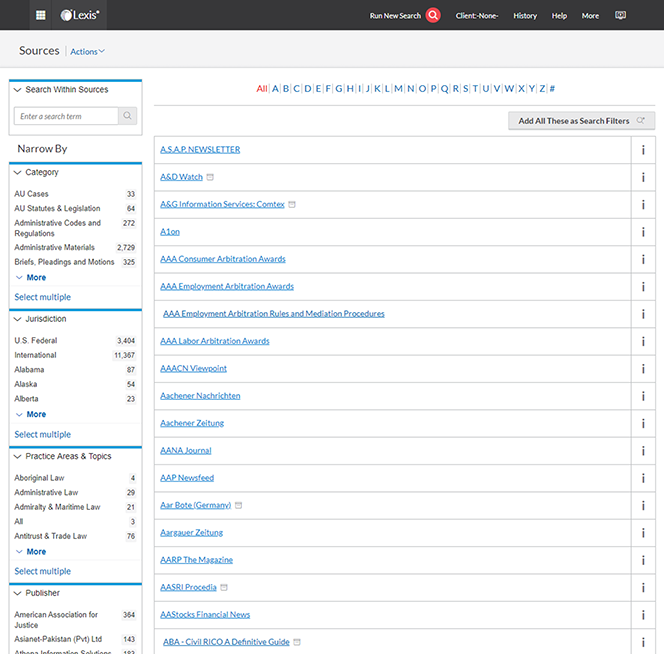664x654 pixels.
Task: Open the feedback icon in top bar
Action: [x=620, y=15]
